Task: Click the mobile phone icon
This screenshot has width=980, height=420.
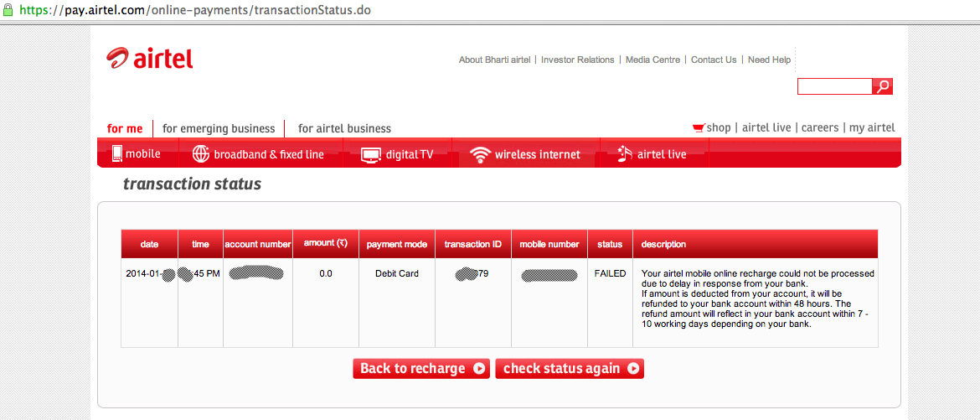Action: 117,153
